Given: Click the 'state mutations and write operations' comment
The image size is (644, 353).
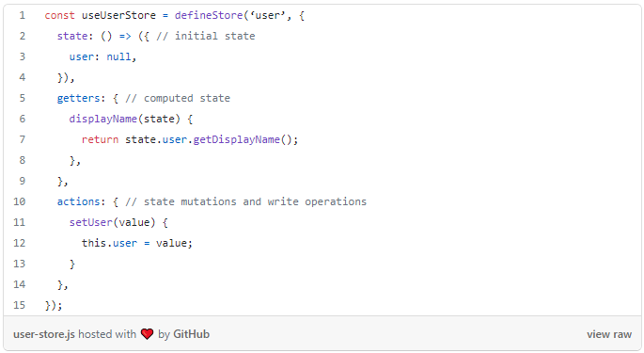Looking at the screenshot, I should coord(245,201).
